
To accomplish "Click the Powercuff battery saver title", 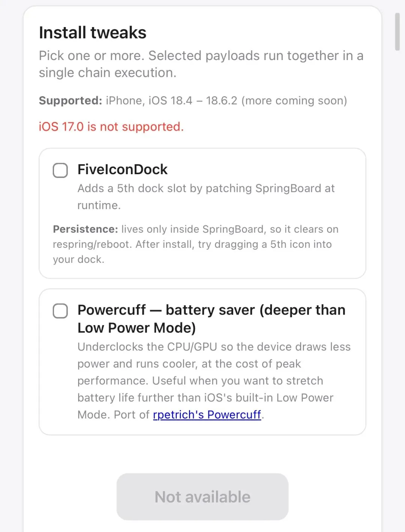I will [x=211, y=310].
